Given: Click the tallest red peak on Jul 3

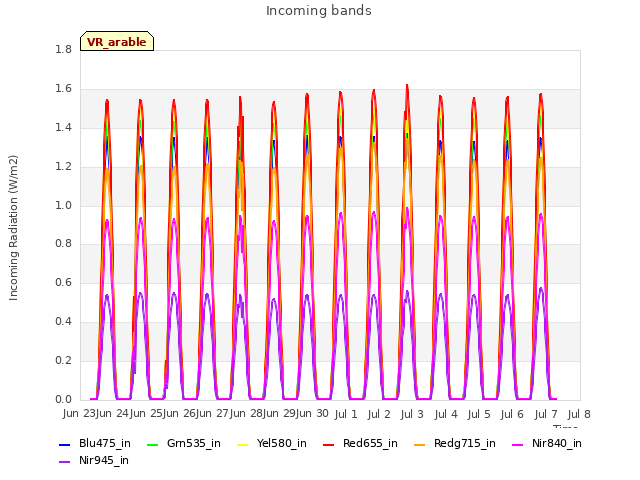Looking at the screenshot, I should [407, 85].
